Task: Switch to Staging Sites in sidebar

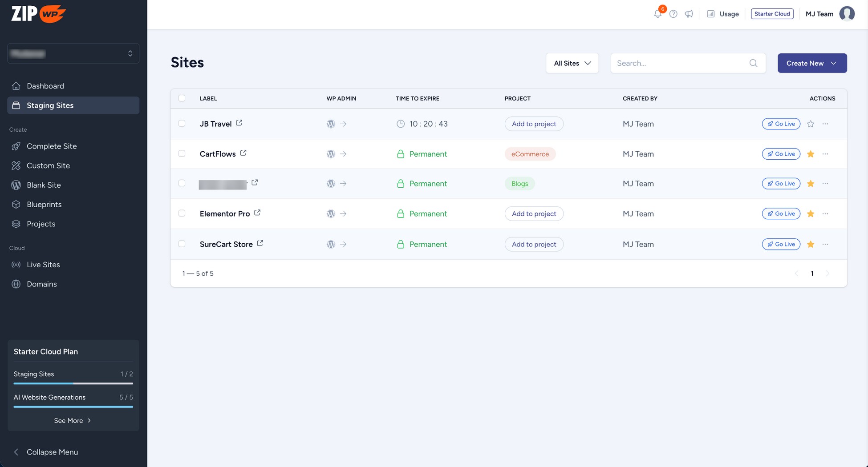Action: [49, 105]
